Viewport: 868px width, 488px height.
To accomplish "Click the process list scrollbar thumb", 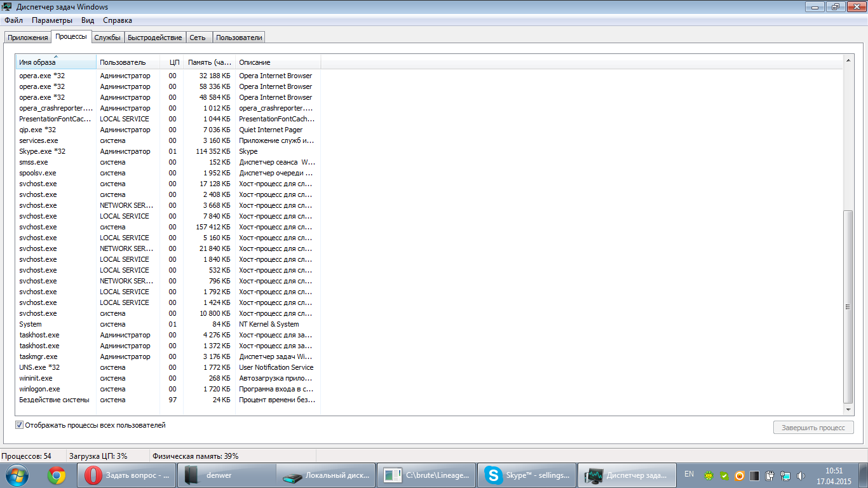I will 848,306.
